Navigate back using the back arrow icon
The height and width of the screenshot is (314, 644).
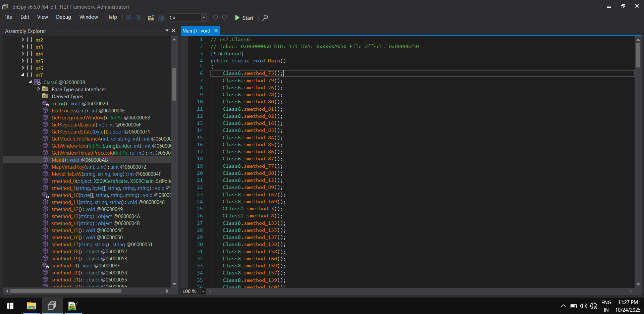click(x=129, y=18)
